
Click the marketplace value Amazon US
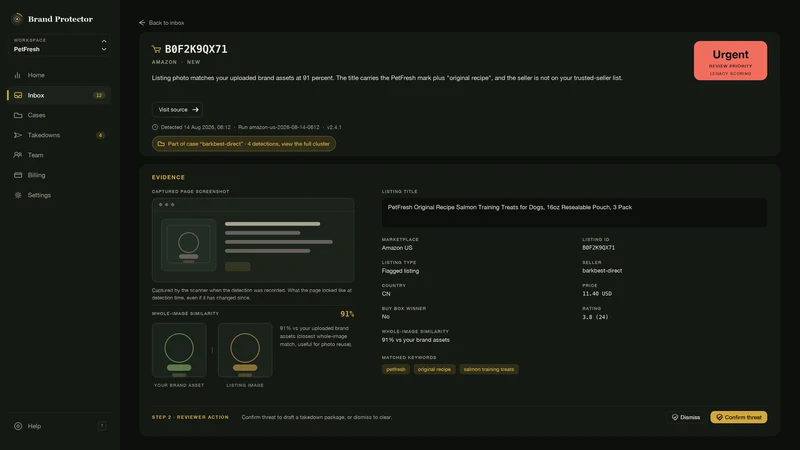pos(397,248)
